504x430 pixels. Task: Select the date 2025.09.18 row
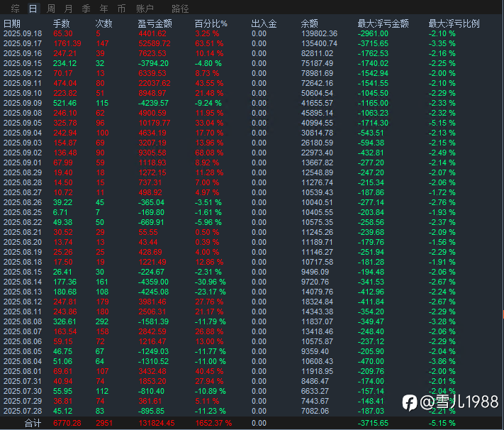point(252,33)
